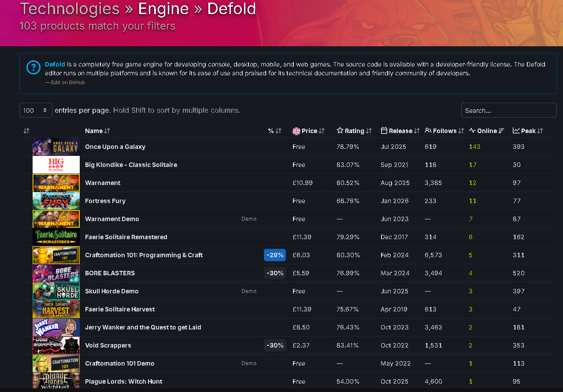Click the first unlabeled sort arrows column

[x=26, y=131]
